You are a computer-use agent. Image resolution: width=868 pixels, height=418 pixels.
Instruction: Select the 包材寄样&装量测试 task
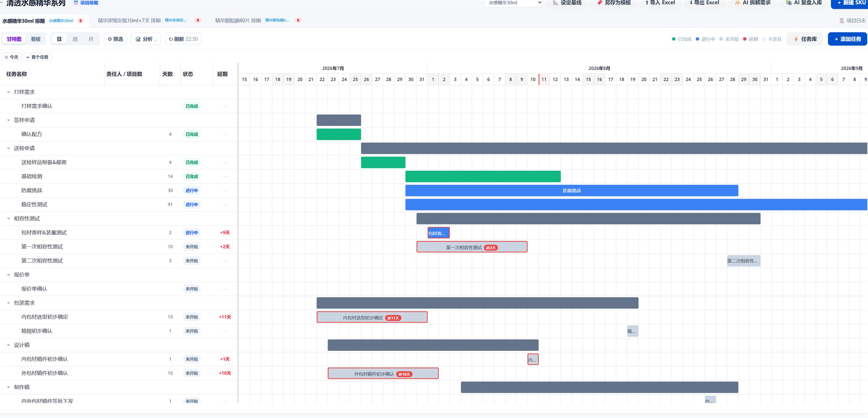tap(119, 233)
